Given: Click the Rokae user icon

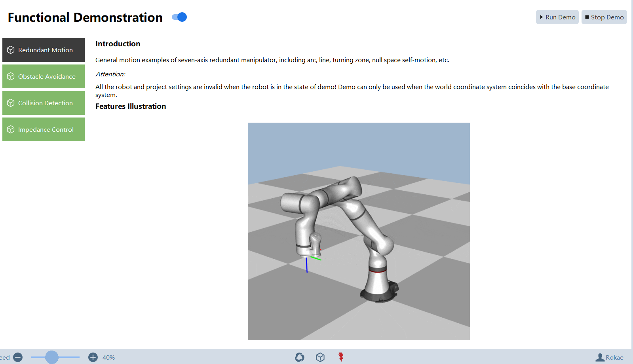Looking at the screenshot, I should [600, 357].
